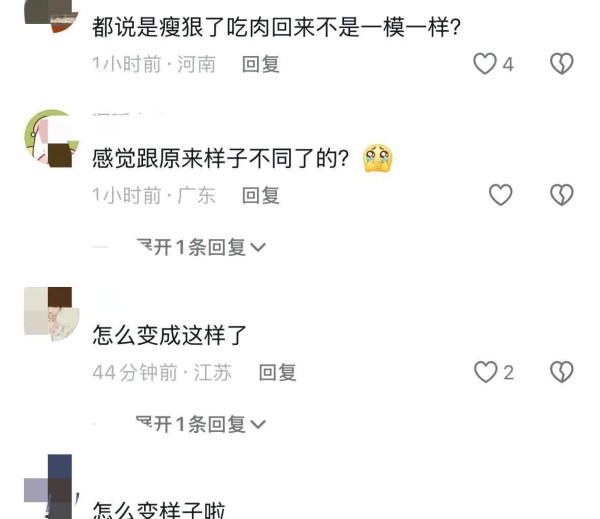Reply to the 广东 comment

(x=261, y=195)
